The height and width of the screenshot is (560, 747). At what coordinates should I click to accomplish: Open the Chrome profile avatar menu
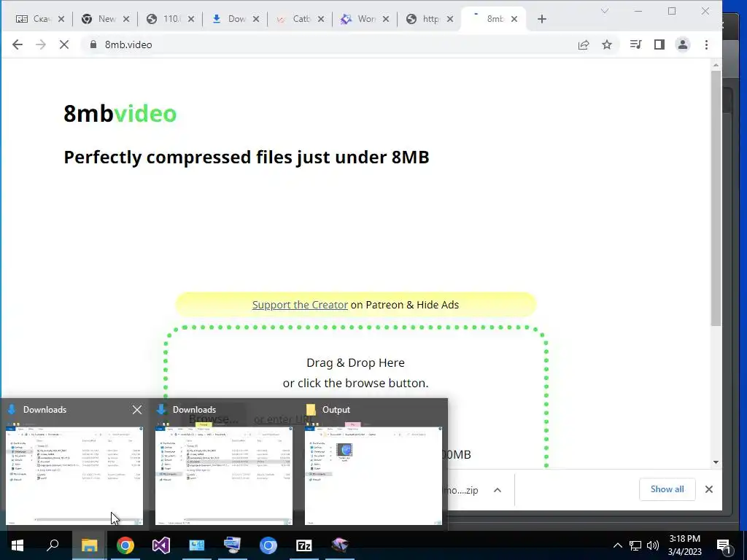tap(683, 44)
